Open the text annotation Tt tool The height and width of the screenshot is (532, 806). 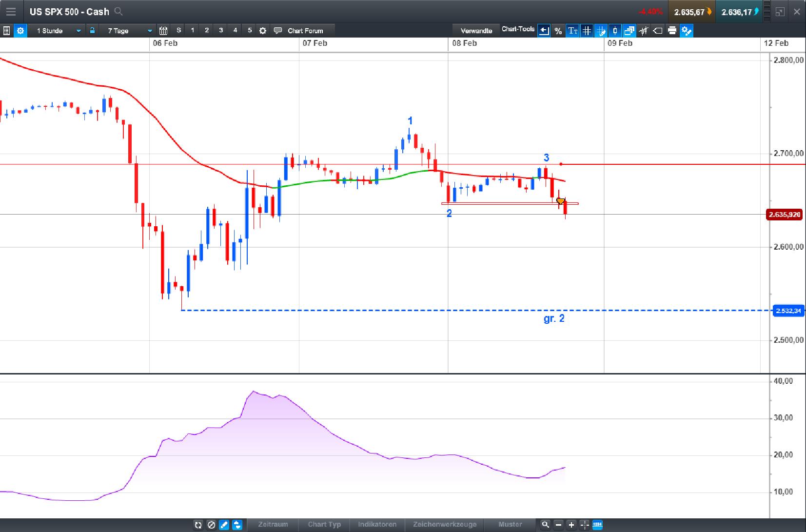(572, 30)
